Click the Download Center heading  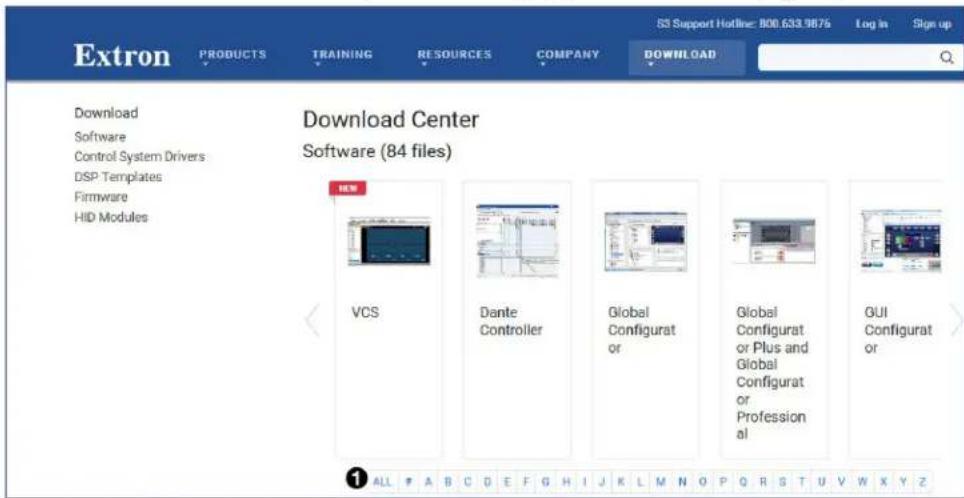(x=390, y=120)
